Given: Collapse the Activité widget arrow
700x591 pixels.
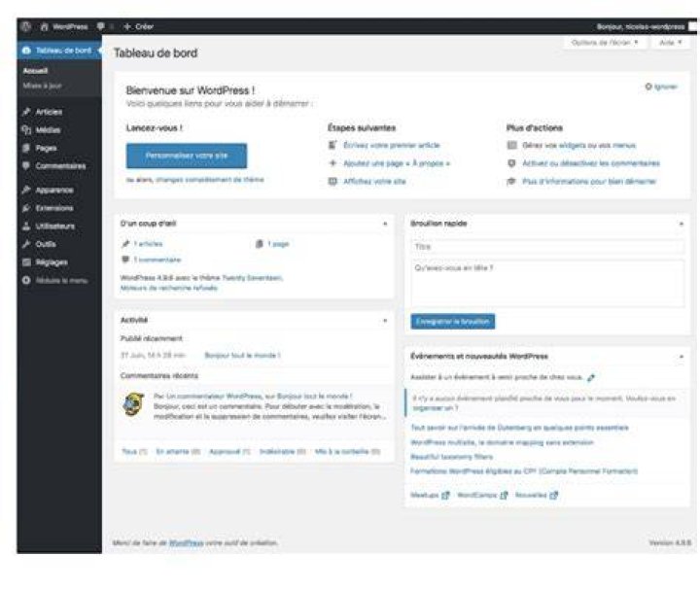Looking at the screenshot, I should pos(385,321).
